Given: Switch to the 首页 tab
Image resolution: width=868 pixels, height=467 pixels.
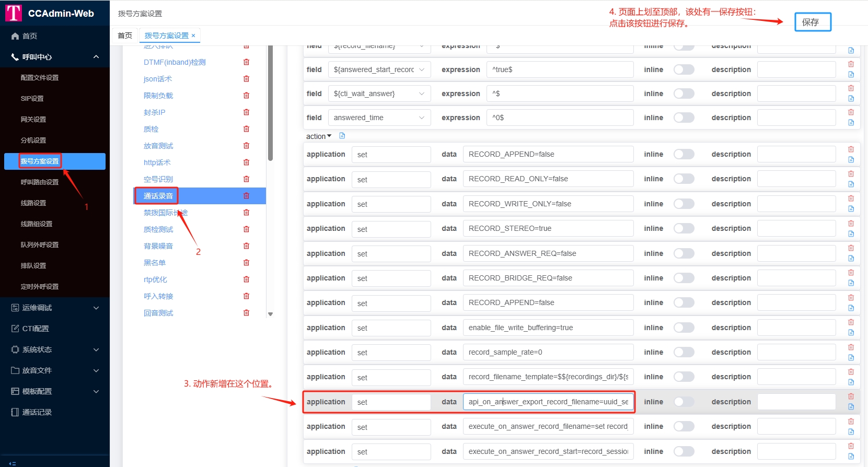Looking at the screenshot, I should tap(125, 36).
